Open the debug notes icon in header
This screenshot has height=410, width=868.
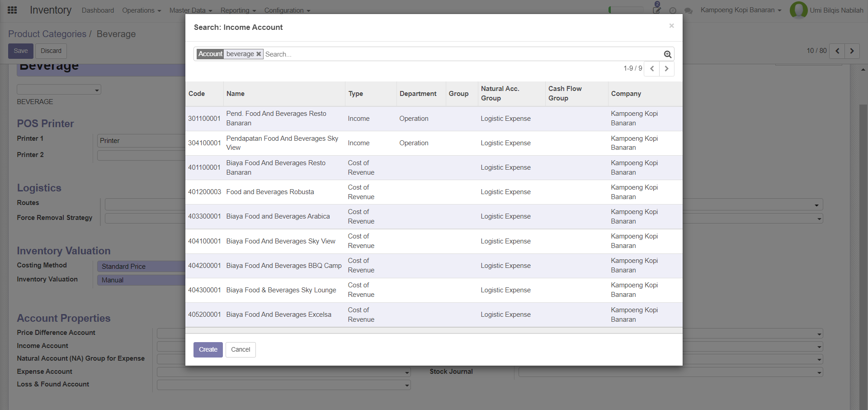(x=657, y=9)
